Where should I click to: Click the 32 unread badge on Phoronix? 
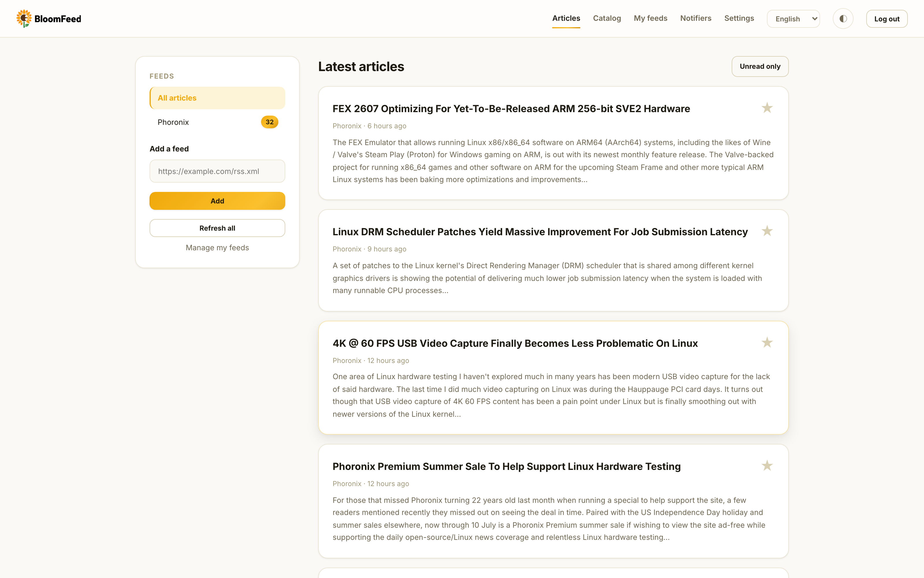(270, 122)
